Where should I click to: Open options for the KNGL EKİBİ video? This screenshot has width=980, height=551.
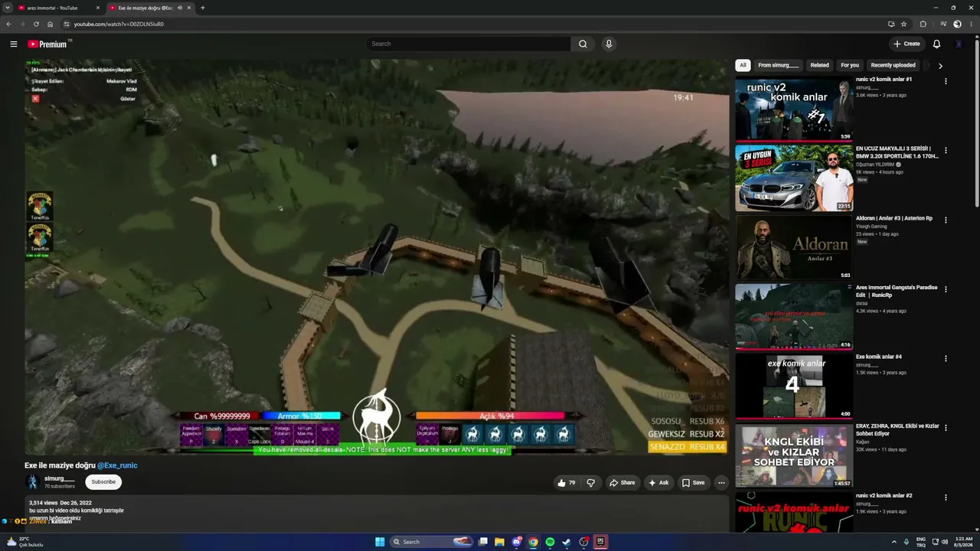point(946,428)
